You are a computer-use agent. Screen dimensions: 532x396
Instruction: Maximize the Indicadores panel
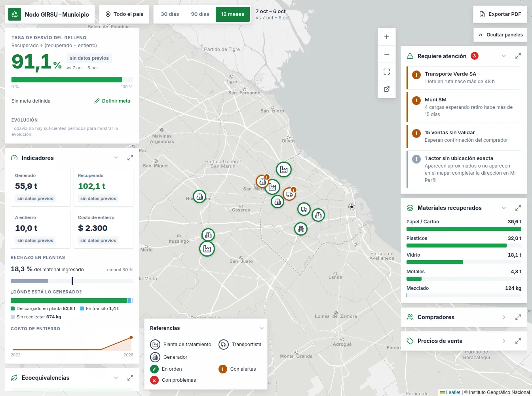coord(130,158)
